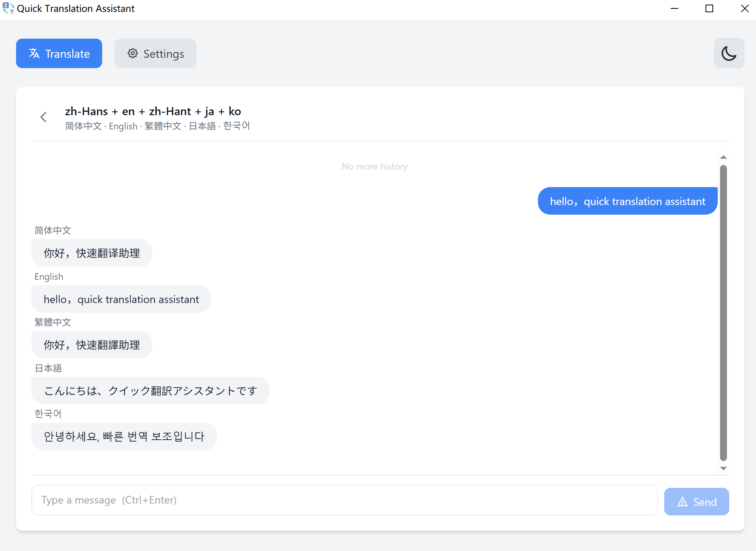756x551 pixels.
Task: Toggle the active Translate mode
Action: click(59, 53)
